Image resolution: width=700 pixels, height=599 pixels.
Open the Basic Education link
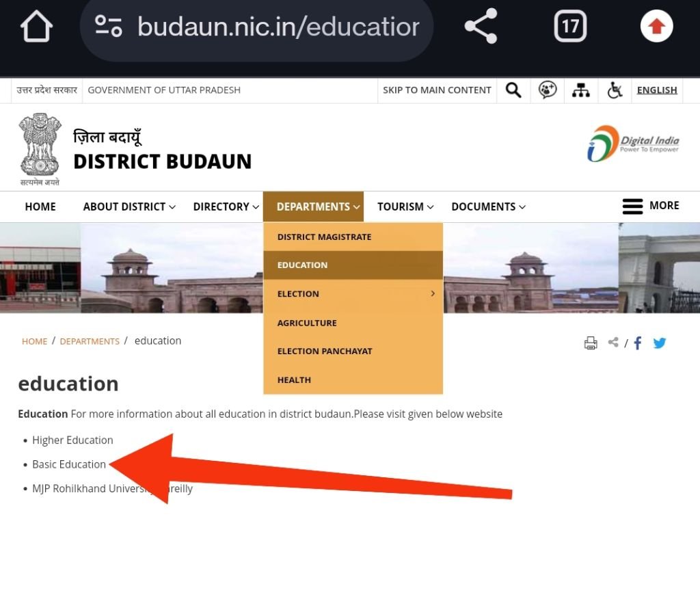point(69,464)
